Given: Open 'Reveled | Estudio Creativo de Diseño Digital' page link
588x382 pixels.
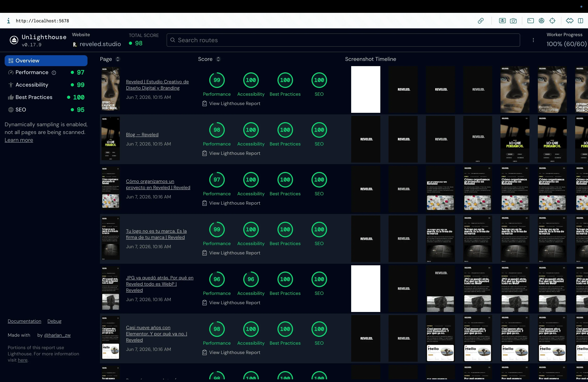Looking at the screenshot, I should [x=157, y=85].
